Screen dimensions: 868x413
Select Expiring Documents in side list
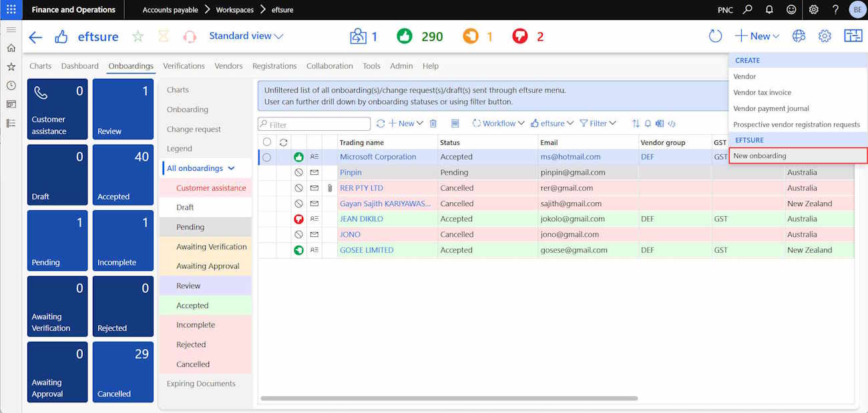(201, 384)
